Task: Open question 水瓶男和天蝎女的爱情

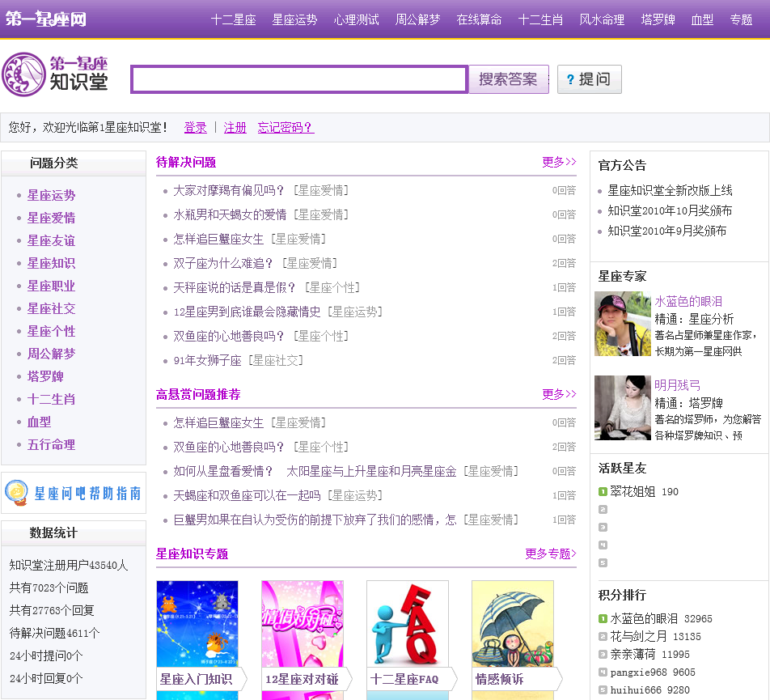Action: tap(230, 214)
